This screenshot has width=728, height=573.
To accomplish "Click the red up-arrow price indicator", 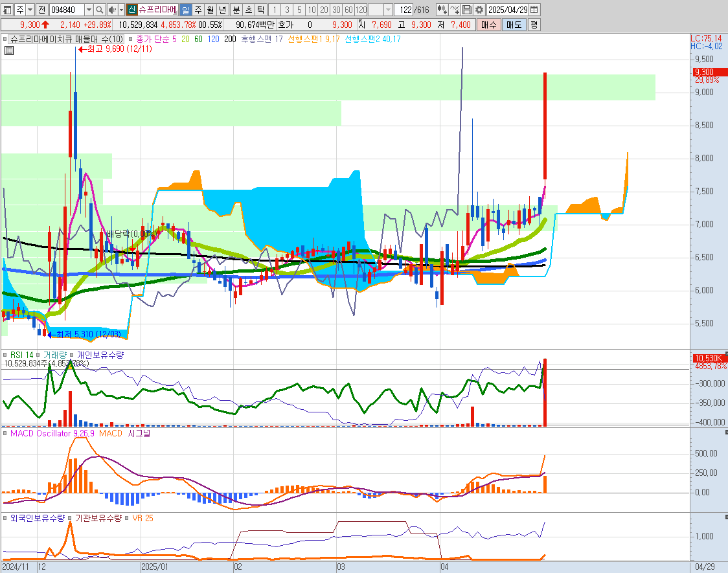I will tap(45, 25).
